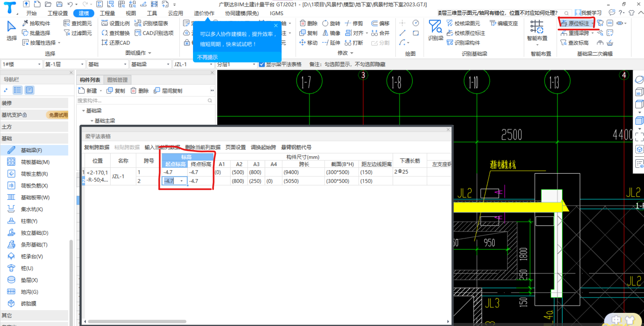Toggle 显示梁平法表格 checkbox
Image resolution: width=644 pixels, height=326 pixels.
pyautogui.click(x=262, y=64)
